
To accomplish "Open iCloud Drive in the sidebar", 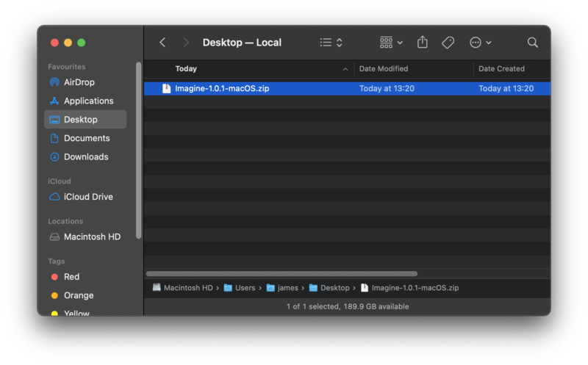I will pos(85,197).
